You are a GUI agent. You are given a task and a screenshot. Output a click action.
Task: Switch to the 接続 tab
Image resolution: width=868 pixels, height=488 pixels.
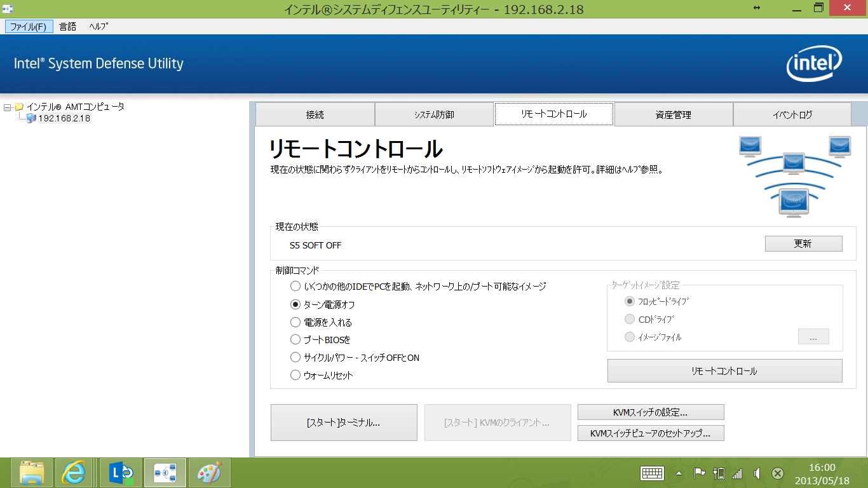315,114
